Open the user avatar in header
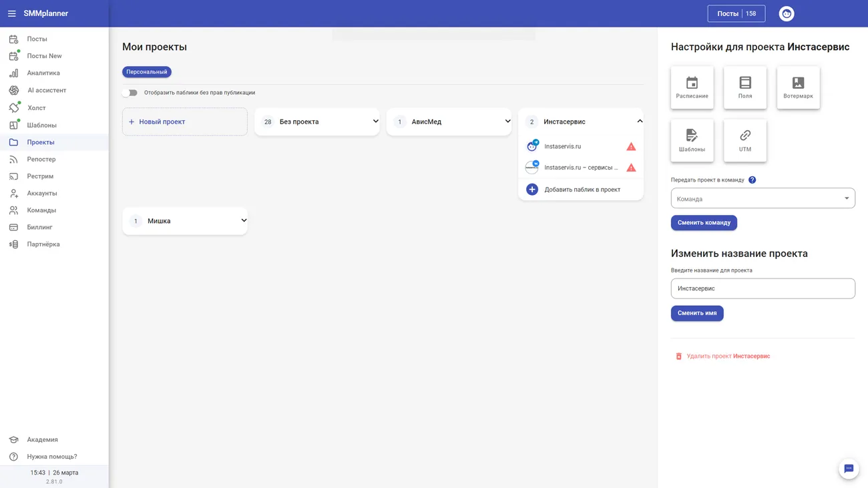Viewport: 868px width, 488px height. (786, 13)
